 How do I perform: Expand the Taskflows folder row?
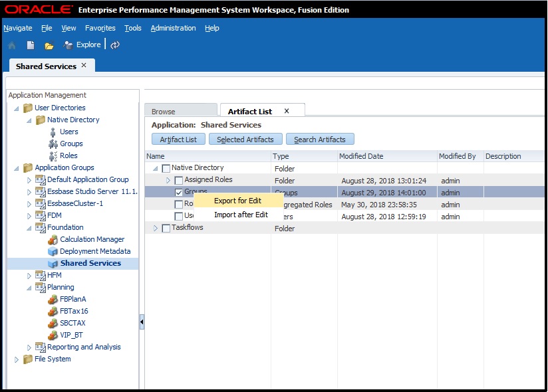156,229
